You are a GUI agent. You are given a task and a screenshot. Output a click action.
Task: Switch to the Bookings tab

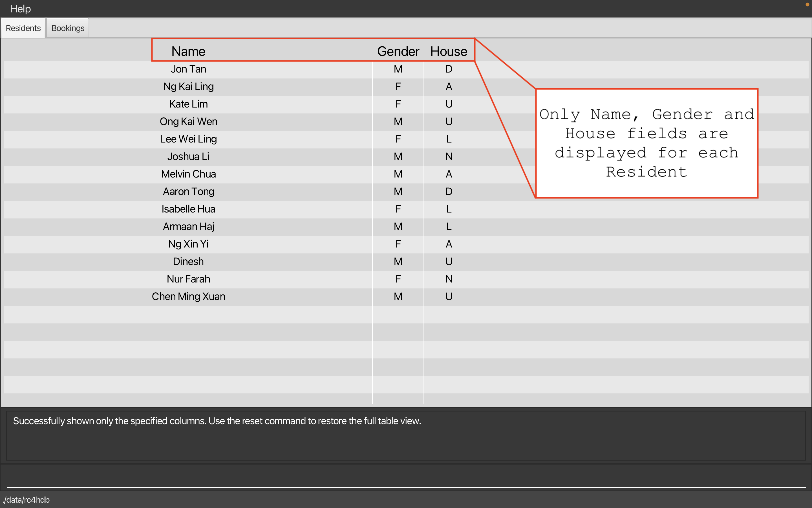click(x=68, y=28)
